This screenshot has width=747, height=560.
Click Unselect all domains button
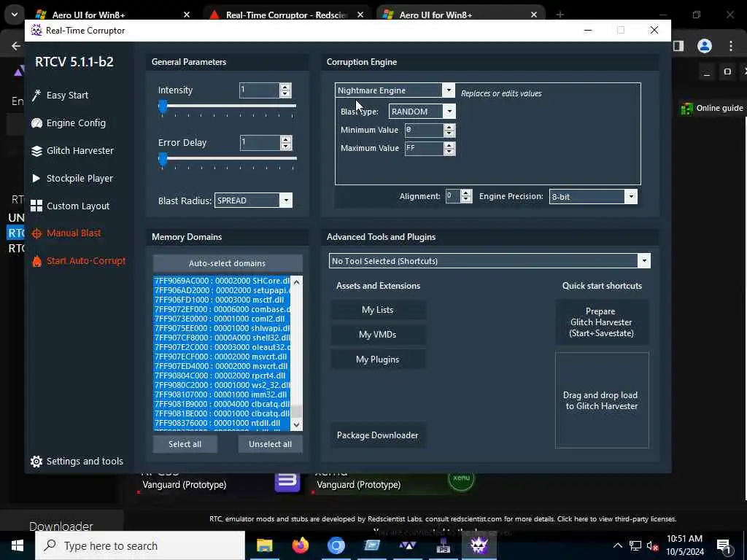[x=270, y=444]
